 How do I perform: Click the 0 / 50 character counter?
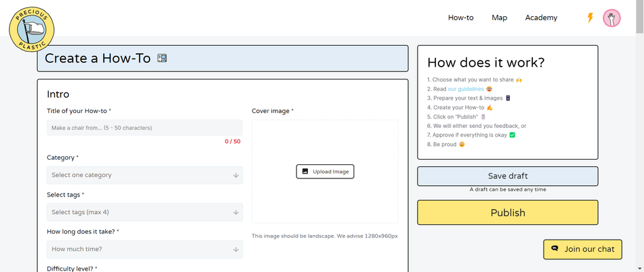(232, 141)
